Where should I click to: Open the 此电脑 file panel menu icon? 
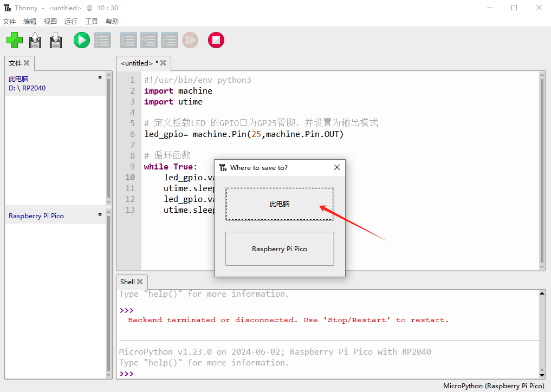[100, 77]
